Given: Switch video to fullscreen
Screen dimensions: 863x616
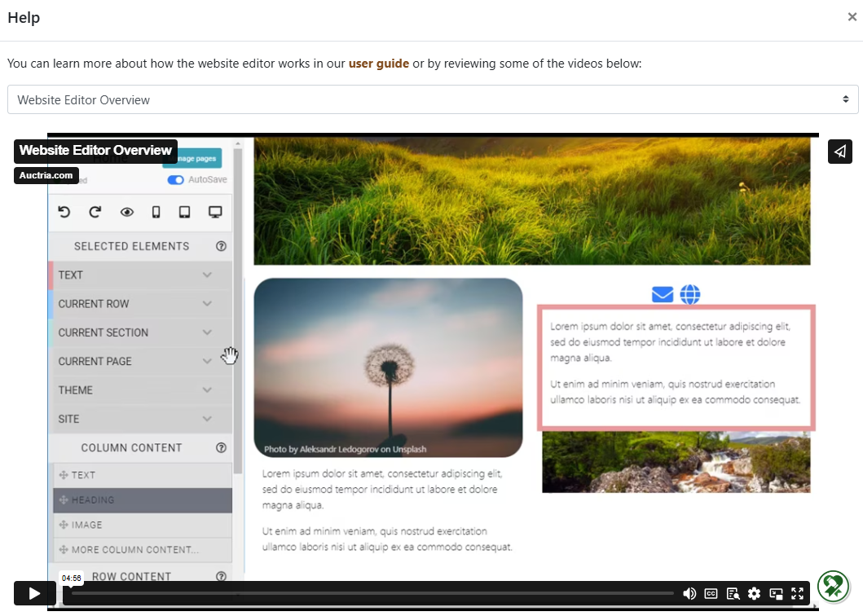Looking at the screenshot, I should coord(797,593).
